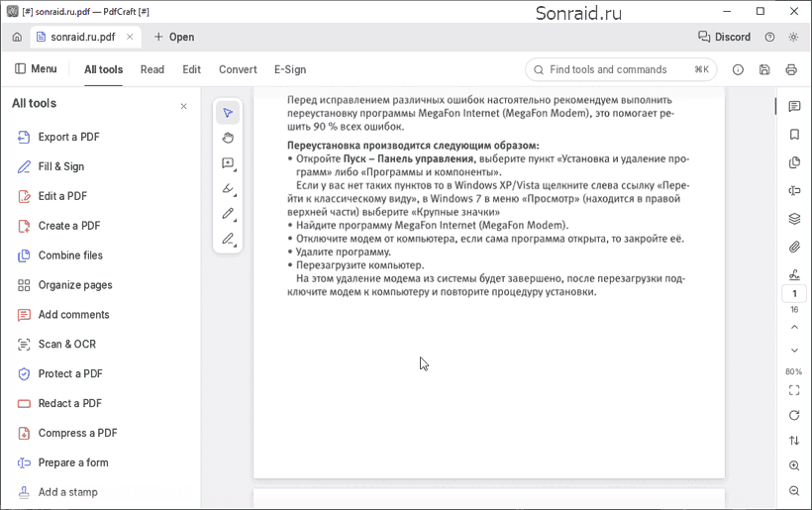Open the bookmarks panel icon
The width and height of the screenshot is (812, 510).
tap(794, 135)
